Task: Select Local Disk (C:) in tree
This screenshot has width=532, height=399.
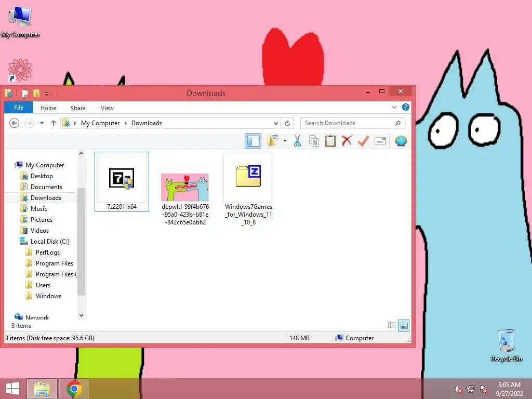Action: [x=50, y=241]
